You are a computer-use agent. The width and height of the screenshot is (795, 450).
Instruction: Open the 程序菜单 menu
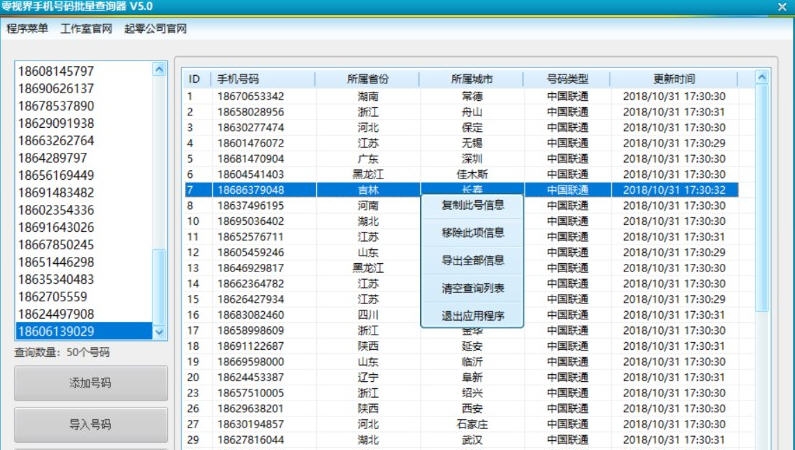tap(27, 28)
